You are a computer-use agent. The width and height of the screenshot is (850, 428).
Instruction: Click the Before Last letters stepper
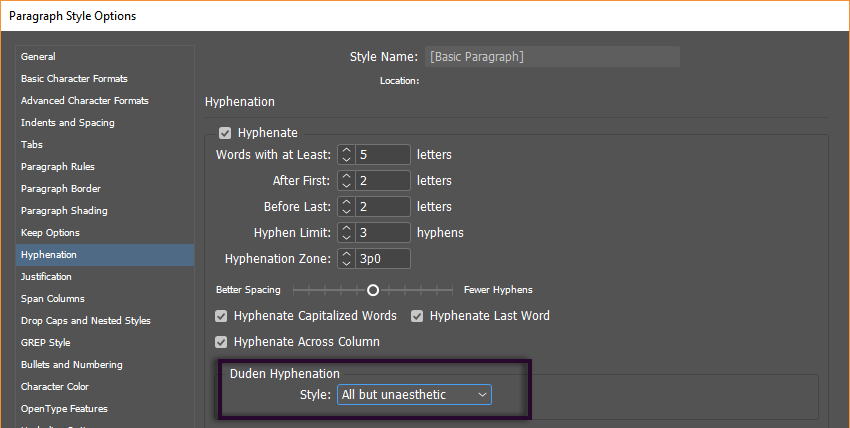[346, 207]
